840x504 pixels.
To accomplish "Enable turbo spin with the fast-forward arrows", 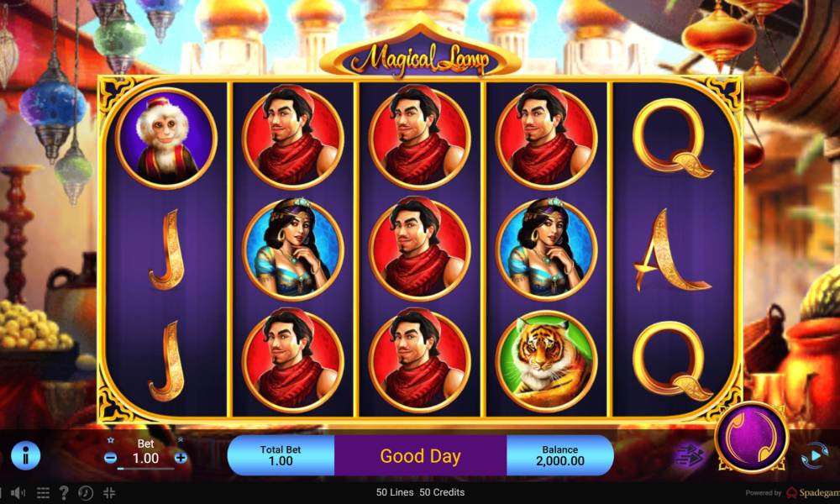I will [688, 456].
